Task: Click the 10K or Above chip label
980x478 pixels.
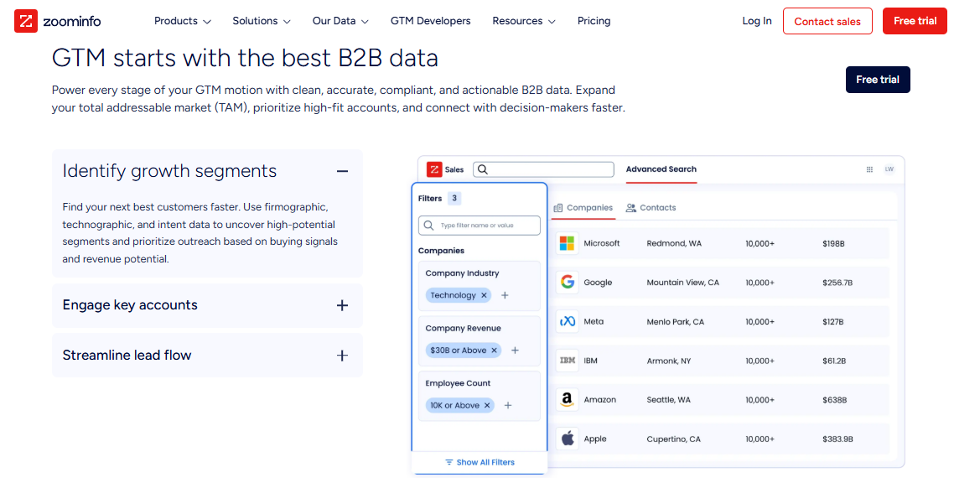Action: tap(454, 406)
